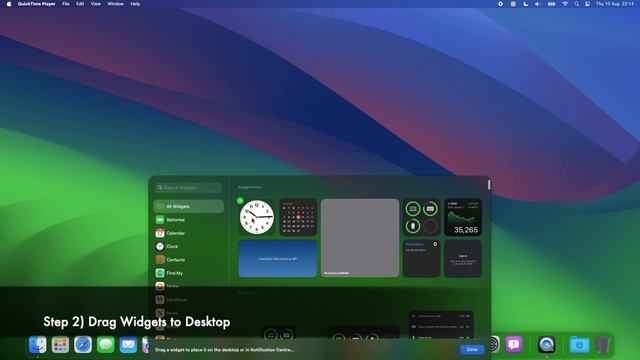This screenshot has width=640, height=360.
Task: Open the Help menu
Action: (135, 4)
